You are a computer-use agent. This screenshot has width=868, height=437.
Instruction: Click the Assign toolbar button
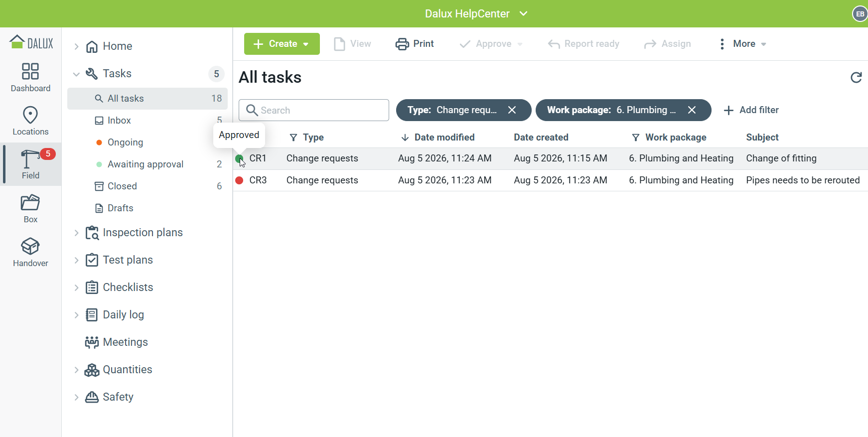667,44
